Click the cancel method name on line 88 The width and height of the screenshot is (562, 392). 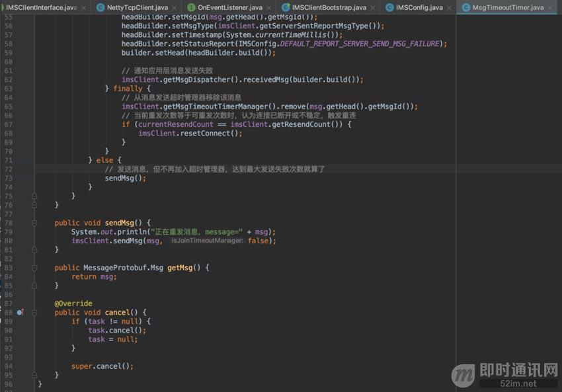[117, 313]
